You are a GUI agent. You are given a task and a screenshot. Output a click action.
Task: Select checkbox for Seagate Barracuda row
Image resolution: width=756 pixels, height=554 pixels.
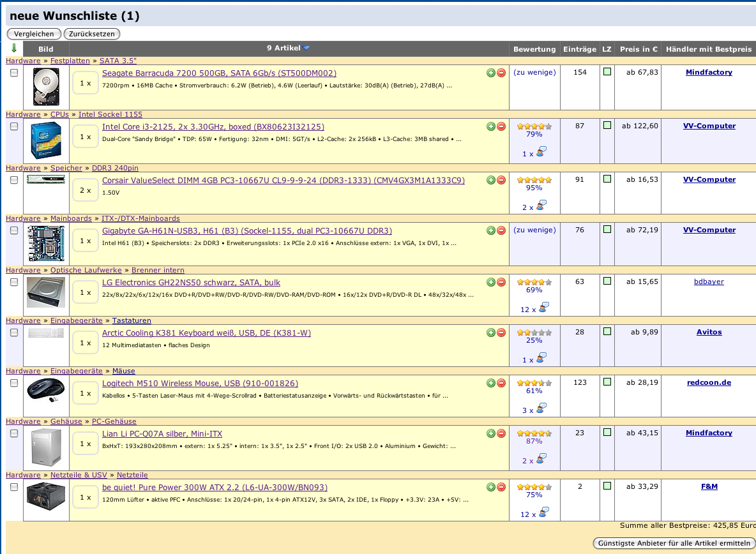14,73
